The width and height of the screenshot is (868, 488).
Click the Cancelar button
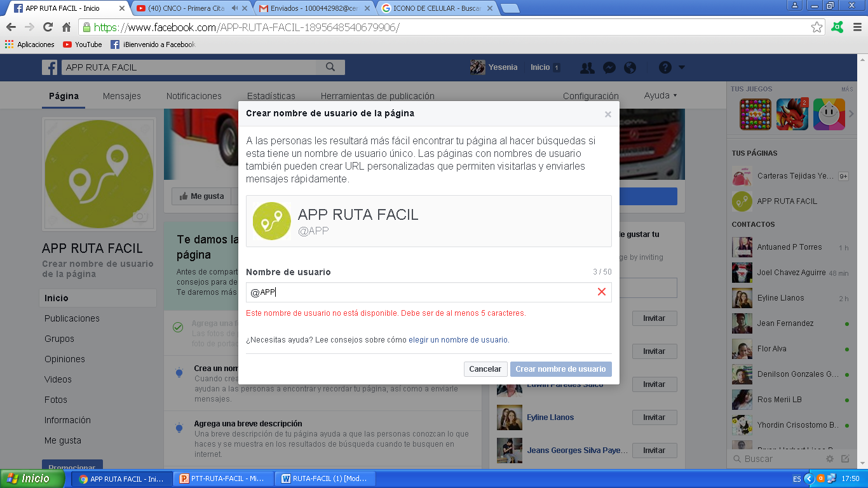click(485, 369)
